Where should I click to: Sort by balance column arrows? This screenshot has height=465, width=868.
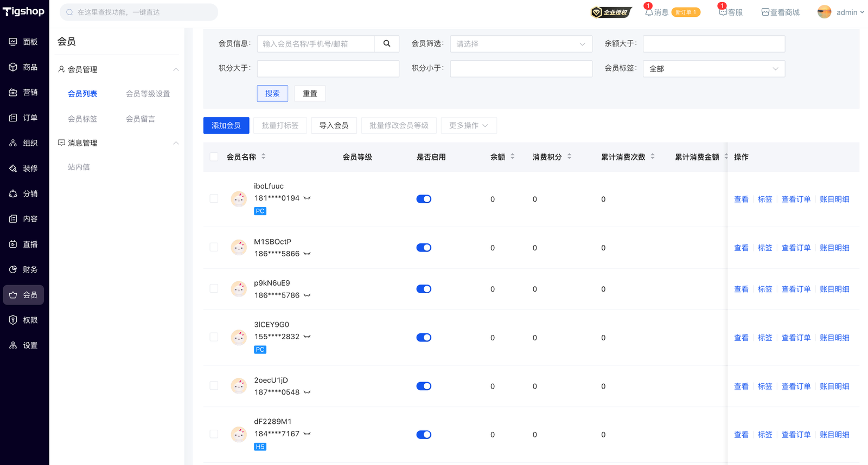[x=512, y=157]
